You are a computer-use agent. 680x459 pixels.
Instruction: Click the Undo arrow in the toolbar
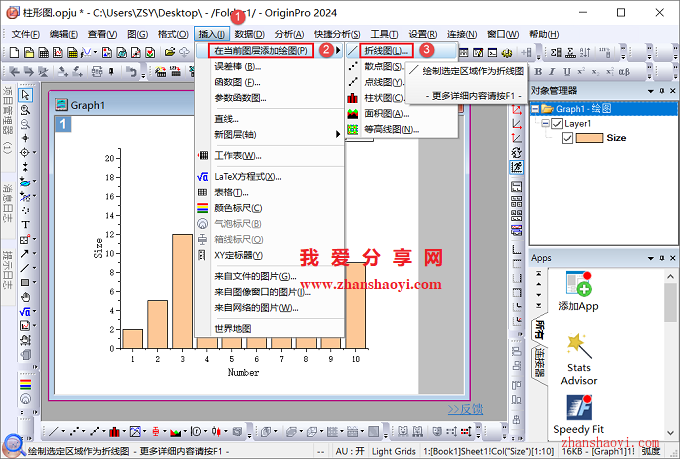click(131, 72)
